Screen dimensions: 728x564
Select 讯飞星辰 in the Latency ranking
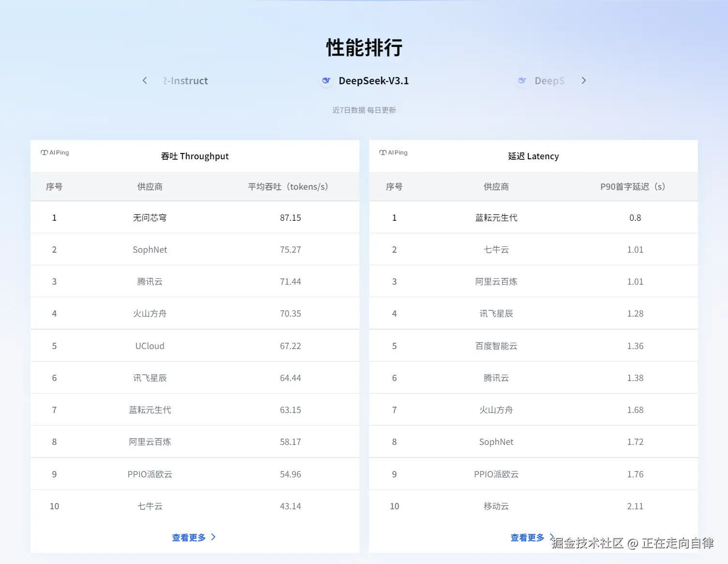click(x=496, y=314)
